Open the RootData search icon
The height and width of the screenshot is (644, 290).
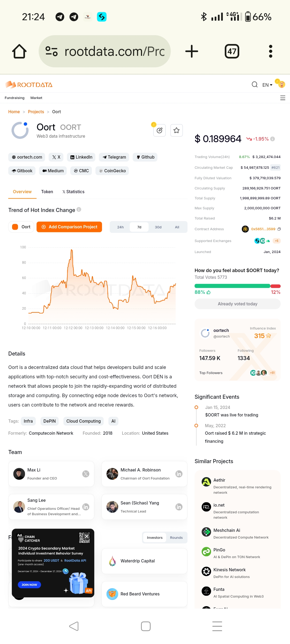(x=255, y=85)
